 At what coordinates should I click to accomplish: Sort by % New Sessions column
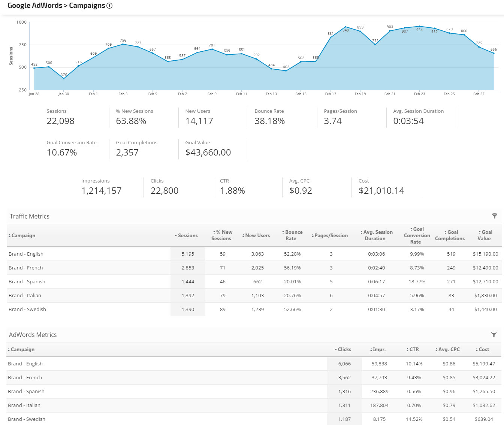222,235
